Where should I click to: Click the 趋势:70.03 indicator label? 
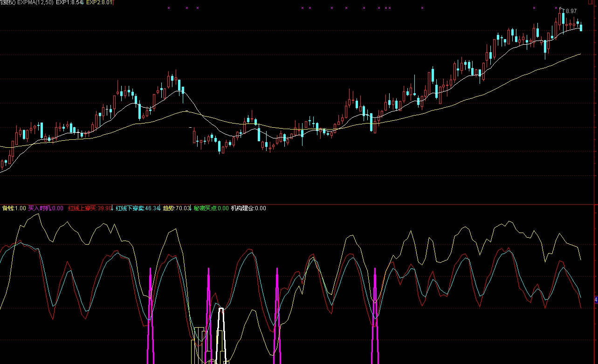pyautogui.click(x=177, y=208)
